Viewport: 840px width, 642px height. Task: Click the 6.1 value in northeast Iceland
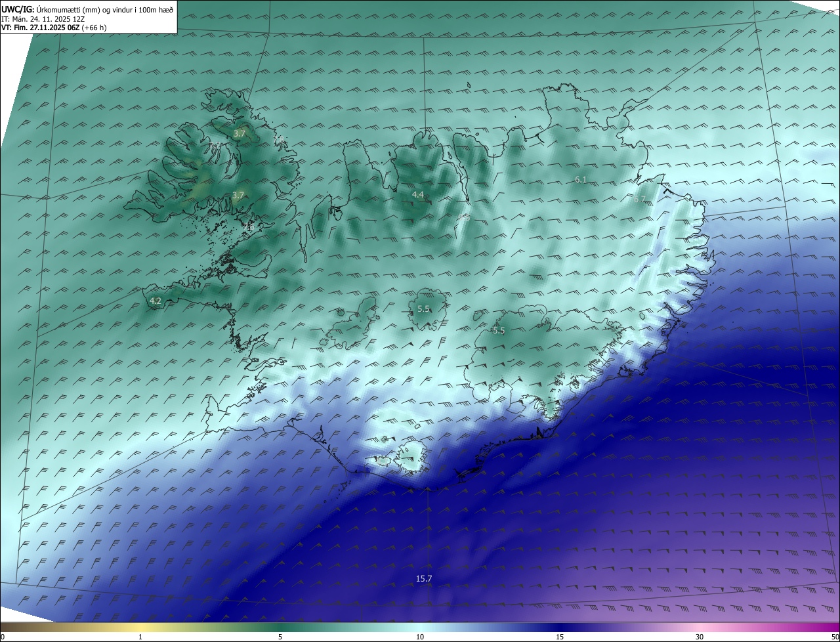(x=581, y=179)
